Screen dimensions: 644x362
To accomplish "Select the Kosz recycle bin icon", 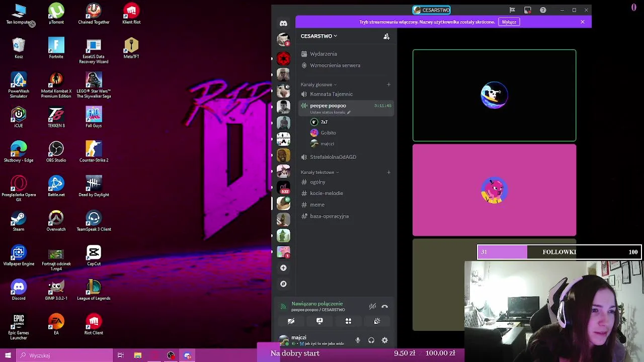I will point(19,48).
